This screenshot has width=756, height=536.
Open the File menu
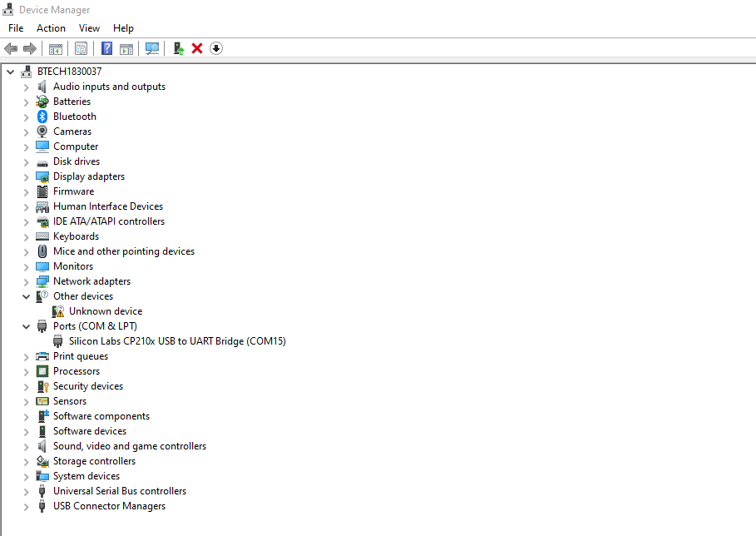pos(16,28)
